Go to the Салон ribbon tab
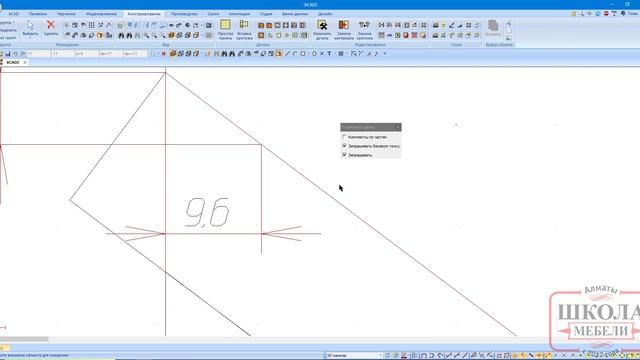Viewport: 640px width, 360px height. pos(213,14)
